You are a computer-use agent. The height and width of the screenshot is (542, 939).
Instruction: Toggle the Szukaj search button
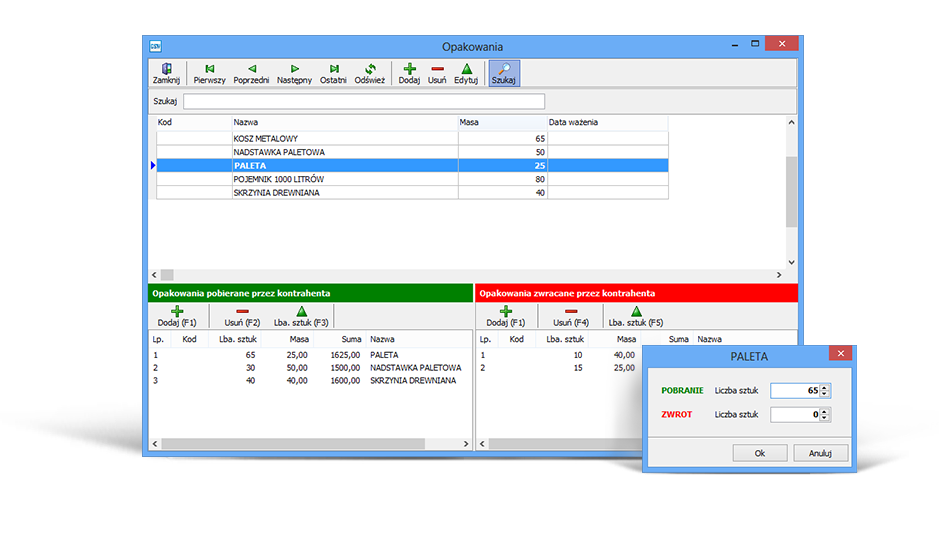click(504, 73)
